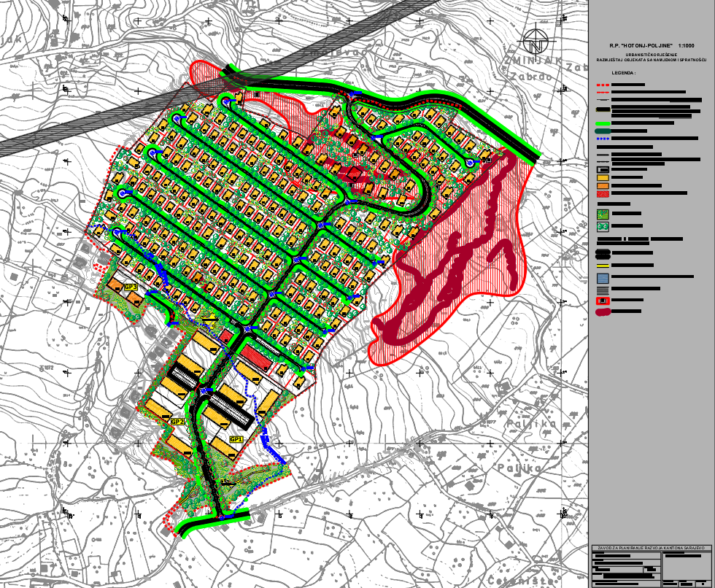Click the 'ZMINJAK' place name on map
This screenshot has width=715, height=588.
pyautogui.click(x=532, y=61)
